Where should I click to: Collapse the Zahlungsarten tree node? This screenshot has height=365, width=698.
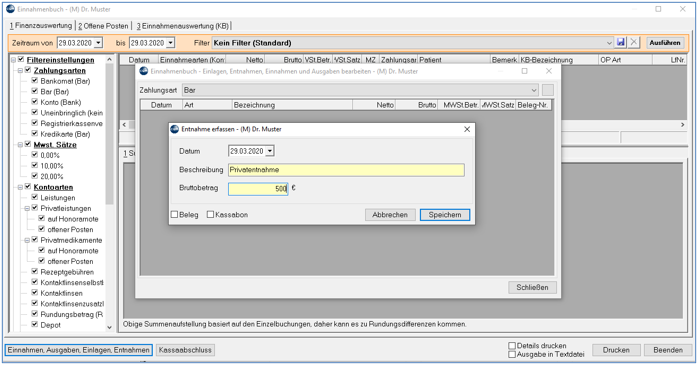pos(20,70)
